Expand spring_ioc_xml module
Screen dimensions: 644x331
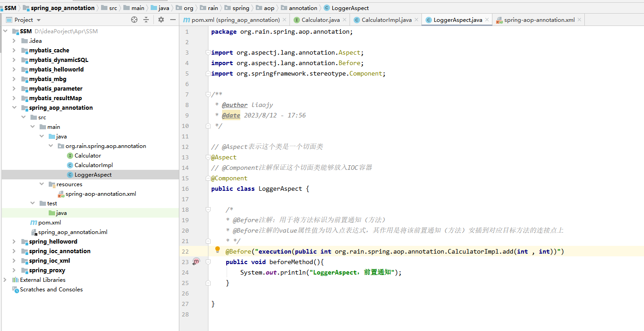pyautogui.click(x=14, y=261)
